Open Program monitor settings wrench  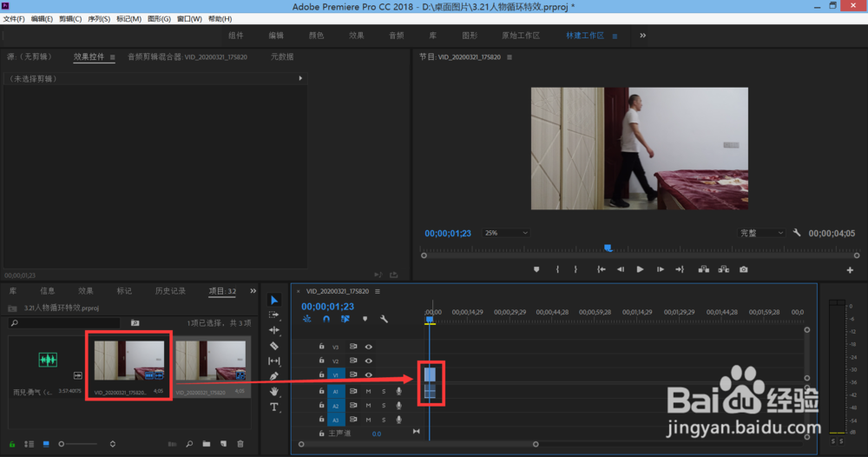click(x=797, y=233)
